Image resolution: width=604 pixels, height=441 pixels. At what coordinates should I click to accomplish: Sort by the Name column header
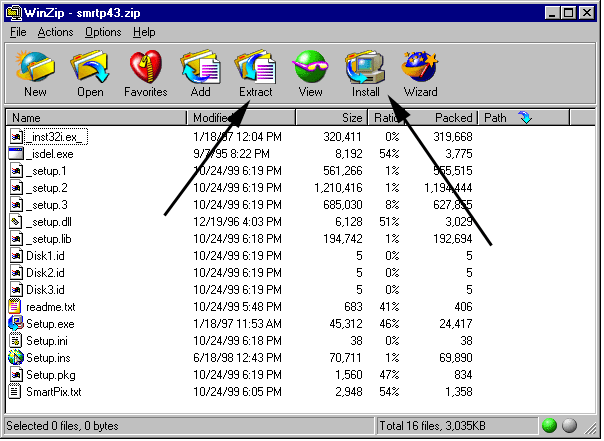(96, 117)
